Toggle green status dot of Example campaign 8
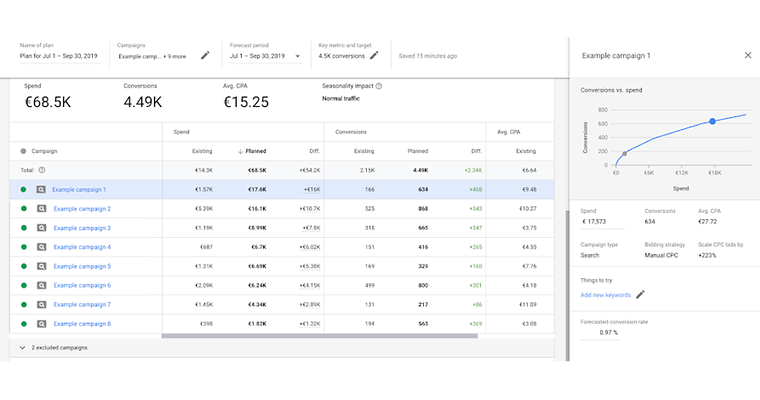Image resolution: width=760 pixels, height=400 pixels. point(23,324)
